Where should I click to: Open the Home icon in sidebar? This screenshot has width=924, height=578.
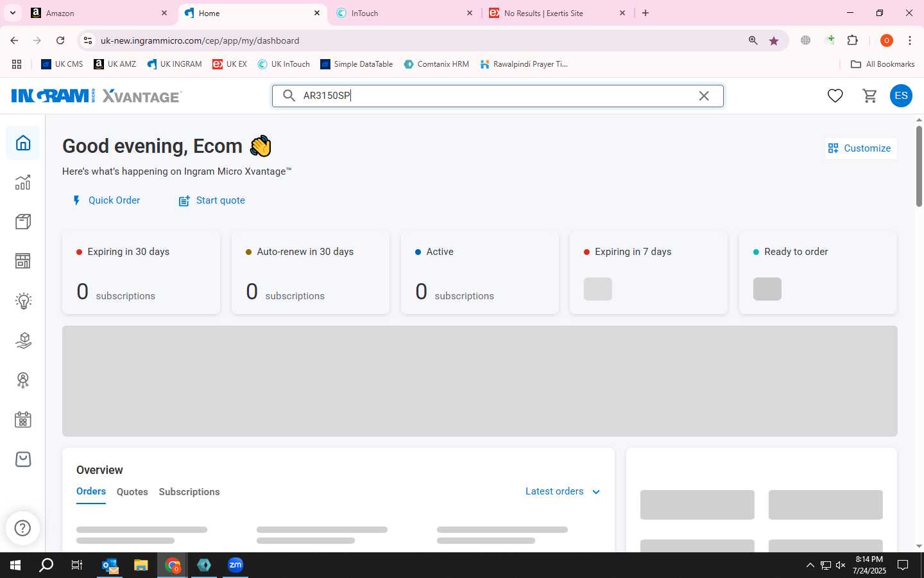click(x=23, y=143)
